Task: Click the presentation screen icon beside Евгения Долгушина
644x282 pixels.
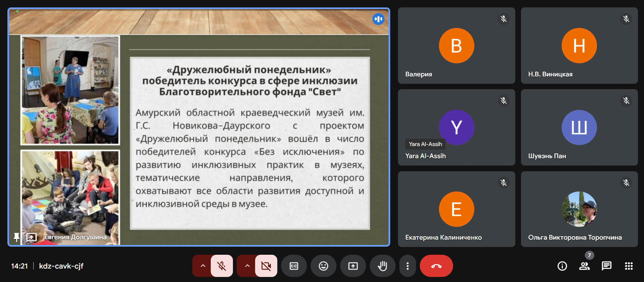Action: point(31,237)
